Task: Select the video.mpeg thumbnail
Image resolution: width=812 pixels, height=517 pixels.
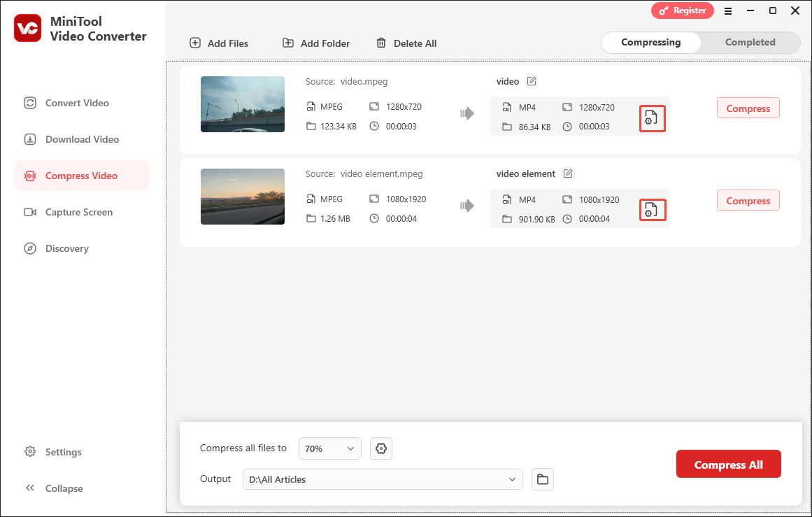Action: pyautogui.click(x=243, y=104)
